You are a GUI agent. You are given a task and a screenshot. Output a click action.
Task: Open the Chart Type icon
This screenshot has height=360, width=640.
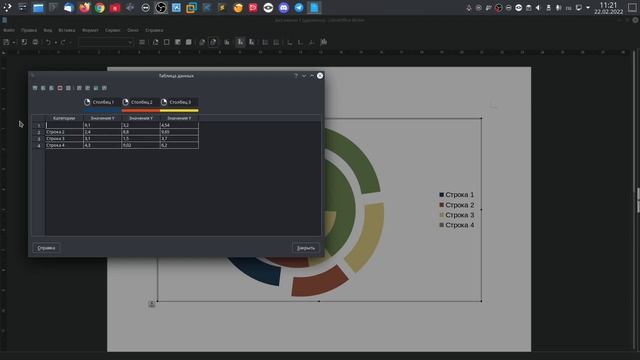156,42
